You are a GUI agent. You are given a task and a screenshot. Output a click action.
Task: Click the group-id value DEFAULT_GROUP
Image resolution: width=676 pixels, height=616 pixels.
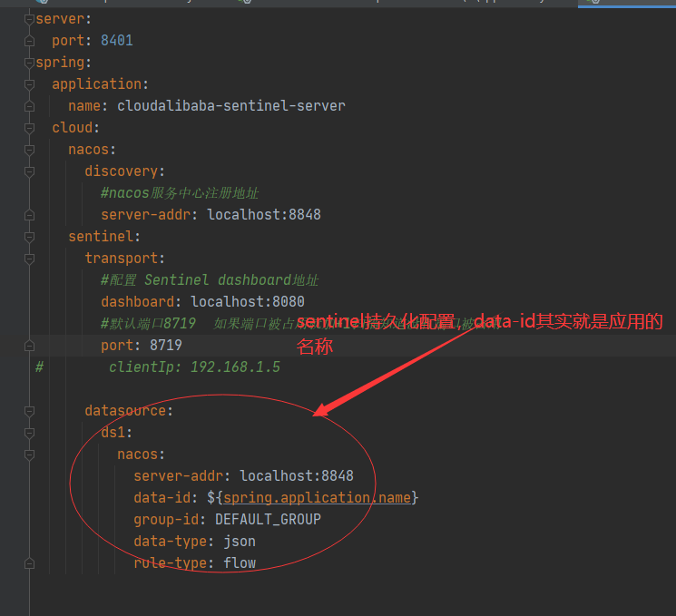click(268, 520)
